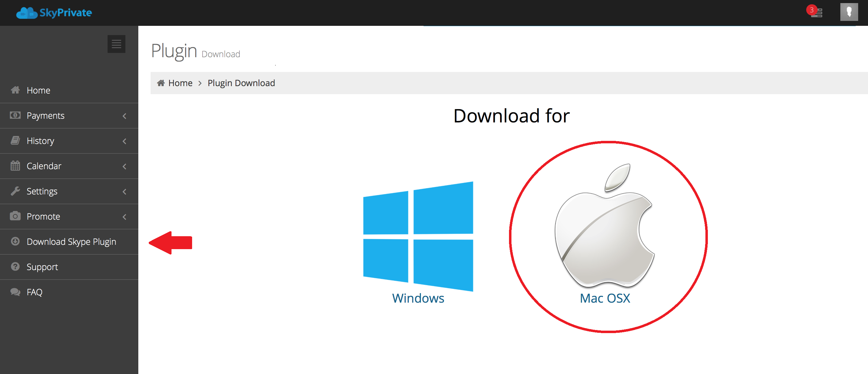
Task: Click the History sidebar icon
Action: (x=14, y=141)
